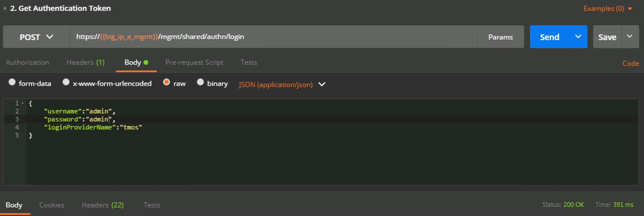Save the request

click(607, 37)
